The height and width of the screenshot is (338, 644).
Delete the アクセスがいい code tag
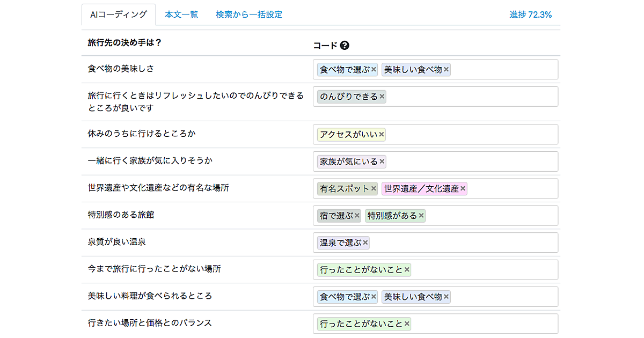(x=382, y=135)
